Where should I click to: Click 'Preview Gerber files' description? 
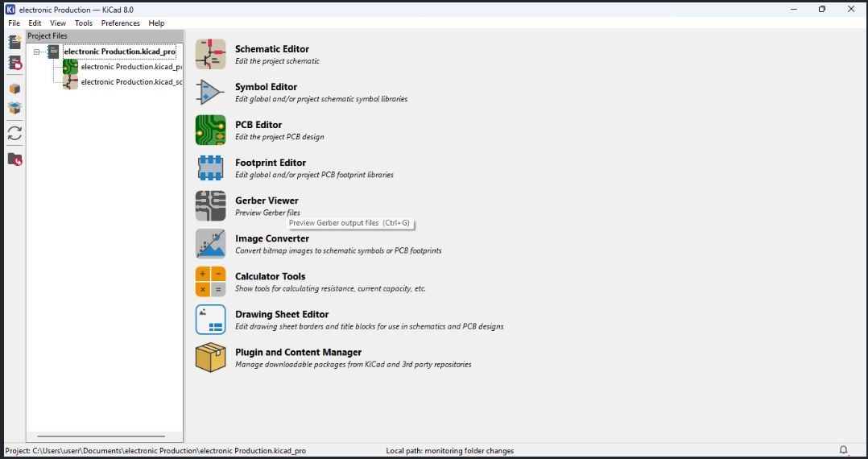click(267, 213)
